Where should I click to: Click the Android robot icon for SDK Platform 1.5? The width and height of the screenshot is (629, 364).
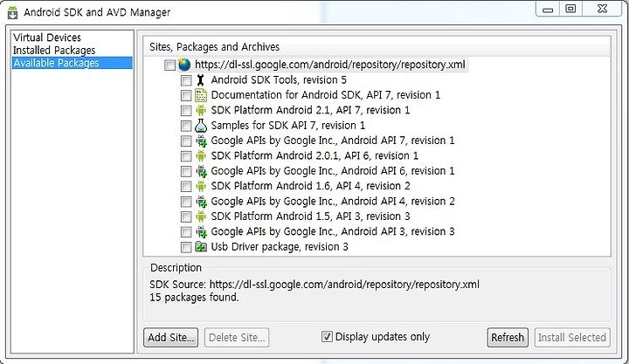click(201, 216)
